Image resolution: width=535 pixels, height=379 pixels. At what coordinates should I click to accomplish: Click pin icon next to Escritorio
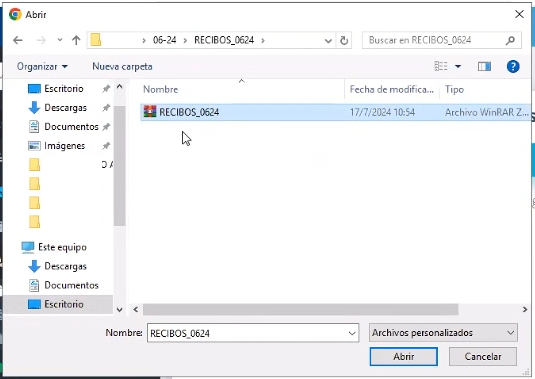tap(106, 89)
